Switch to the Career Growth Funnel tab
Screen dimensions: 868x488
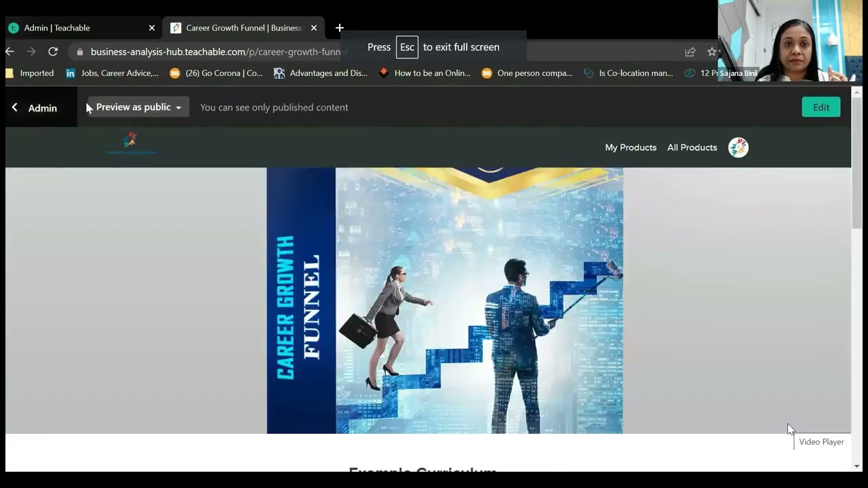click(x=244, y=28)
